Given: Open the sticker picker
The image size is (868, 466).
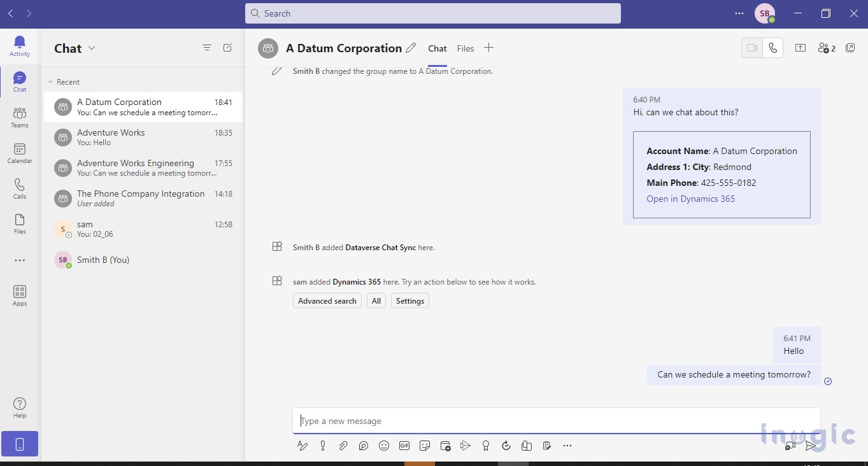Looking at the screenshot, I should click(425, 446).
